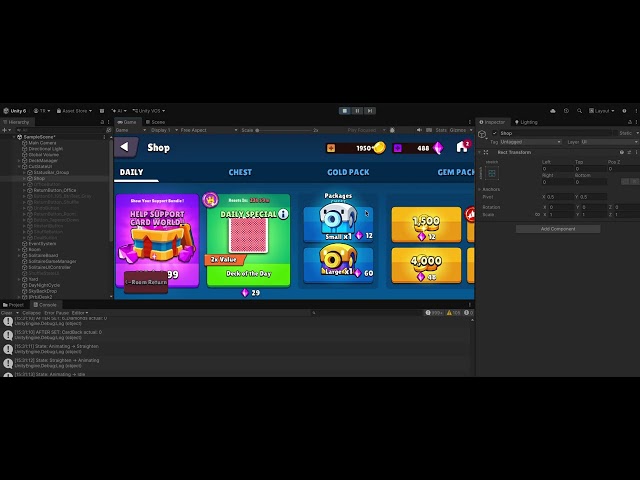Screen dimensions: 640x480
Task: Buy the 1,500 gold pack
Action: [x=426, y=224]
